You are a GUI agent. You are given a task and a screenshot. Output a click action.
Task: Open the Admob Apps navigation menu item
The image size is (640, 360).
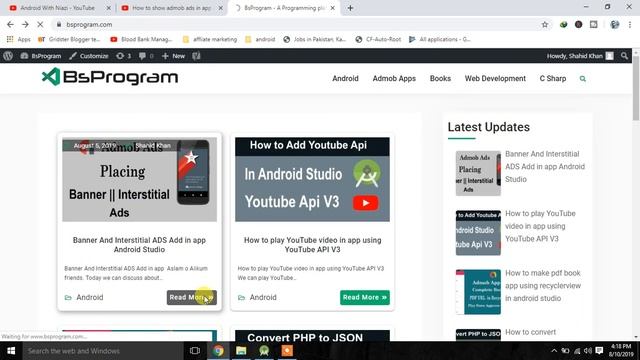click(394, 78)
